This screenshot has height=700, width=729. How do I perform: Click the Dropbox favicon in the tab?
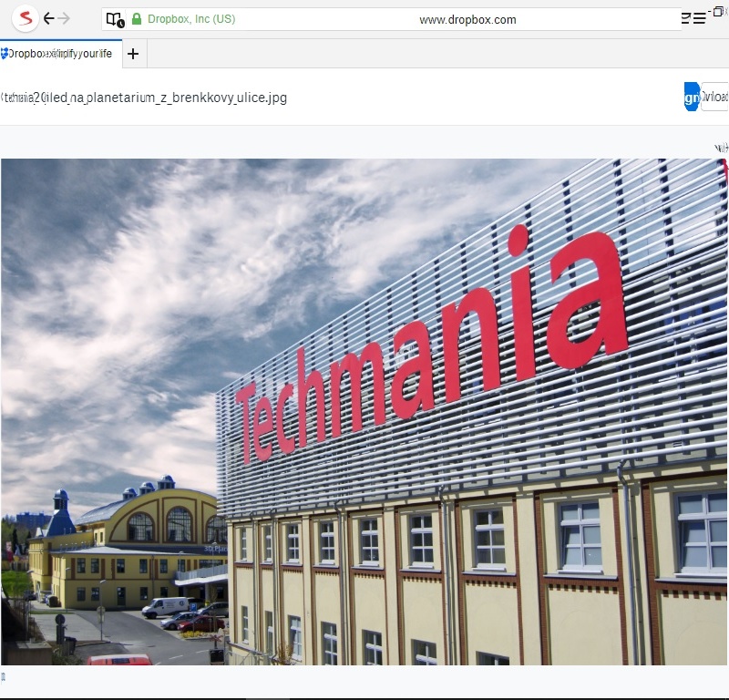5,54
